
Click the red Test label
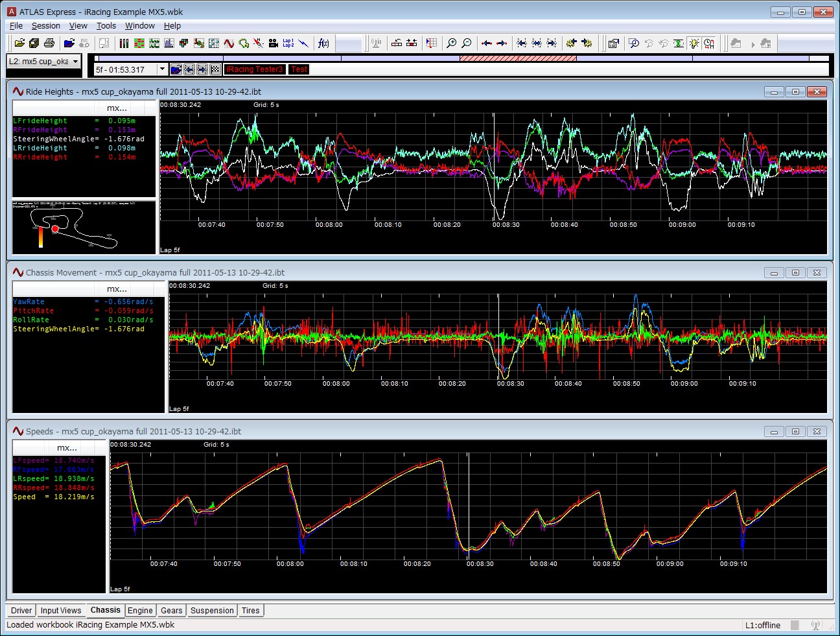click(x=299, y=69)
